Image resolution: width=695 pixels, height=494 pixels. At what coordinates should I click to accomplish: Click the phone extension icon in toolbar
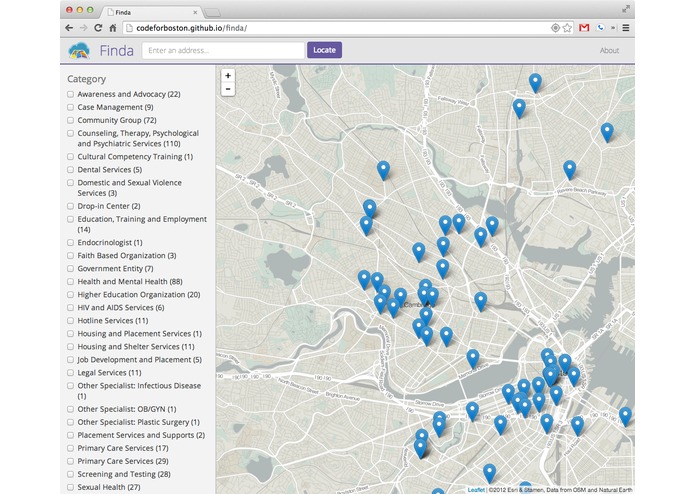(x=600, y=28)
